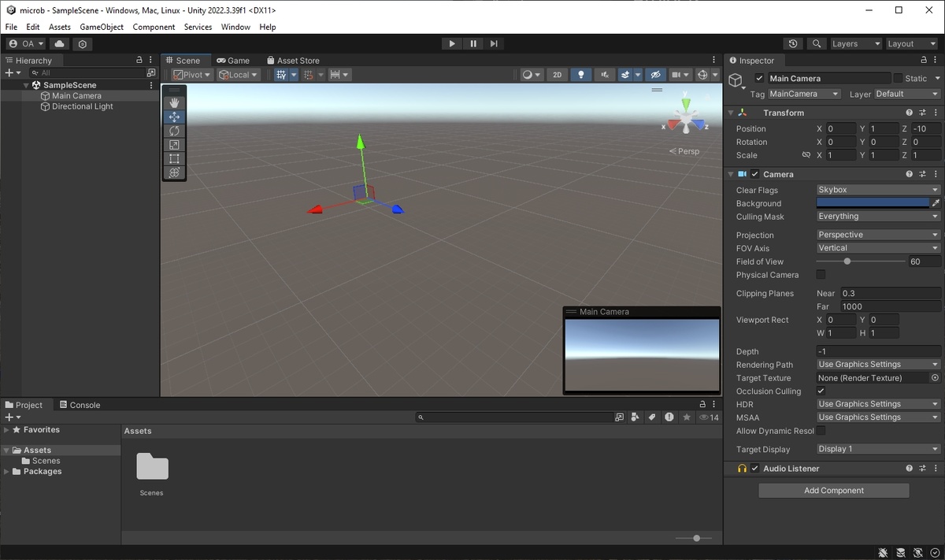Toggle favorites star in Project search
Image resolution: width=945 pixels, height=560 pixels.
(686, 417)
